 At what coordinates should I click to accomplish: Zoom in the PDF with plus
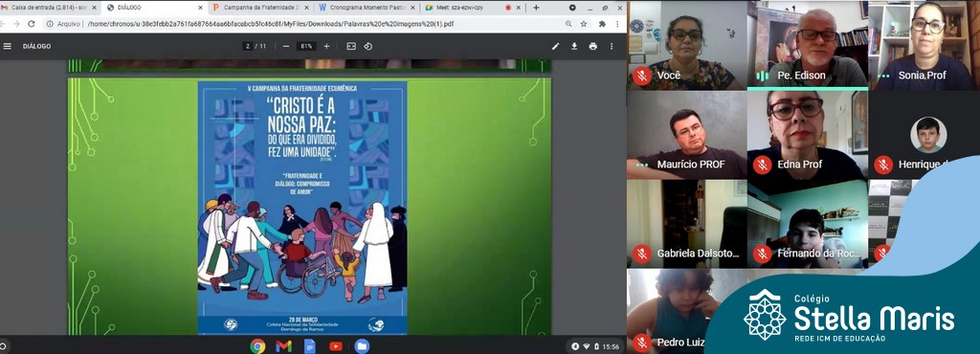pyautogui.click(x=326, y=46)
